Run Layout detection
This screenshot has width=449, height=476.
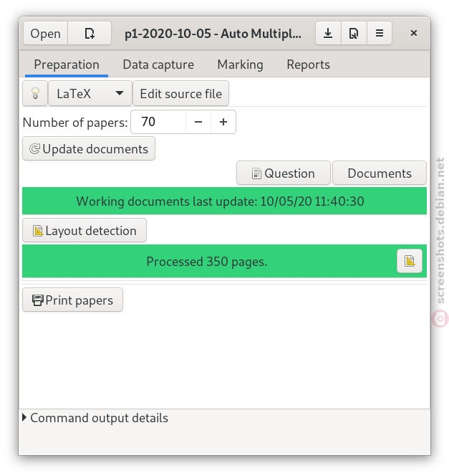85,230
